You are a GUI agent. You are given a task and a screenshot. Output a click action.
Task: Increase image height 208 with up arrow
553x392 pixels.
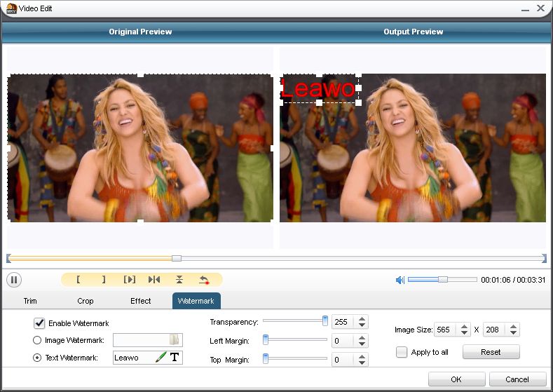[x=514, y=326]
